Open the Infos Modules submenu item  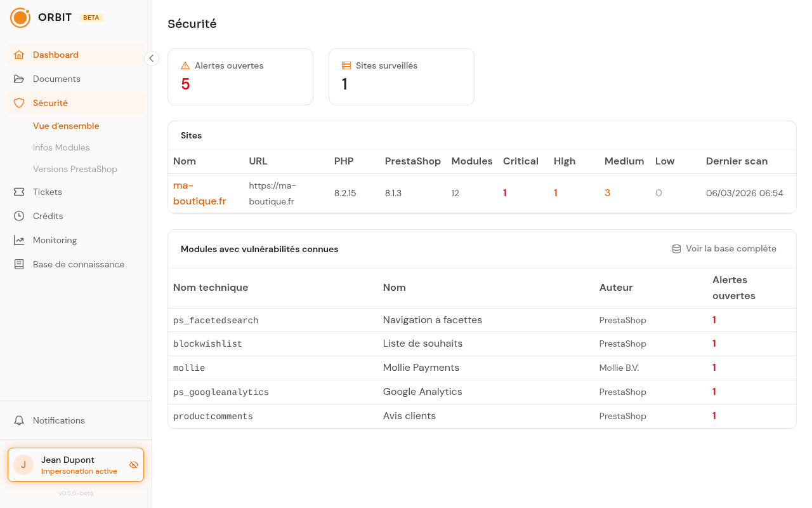(x=62, y=147)
